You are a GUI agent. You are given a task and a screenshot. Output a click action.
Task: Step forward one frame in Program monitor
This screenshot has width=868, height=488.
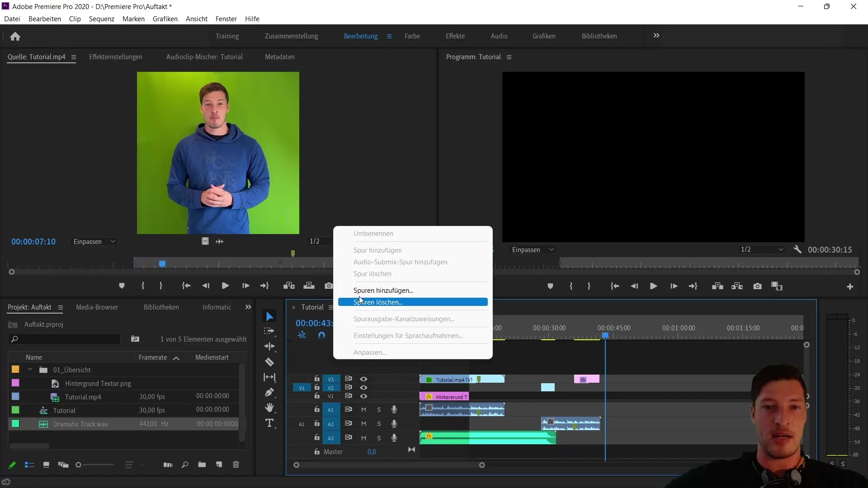(x=674, y=286)
